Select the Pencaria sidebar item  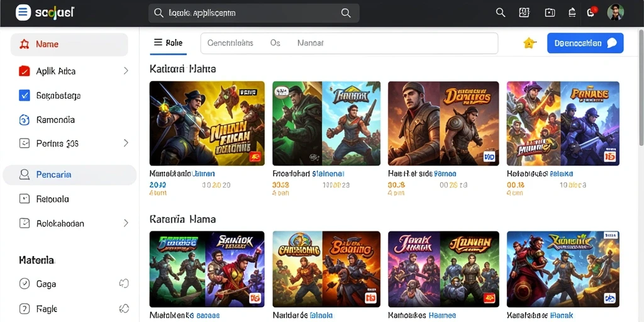tap(69, 175)
